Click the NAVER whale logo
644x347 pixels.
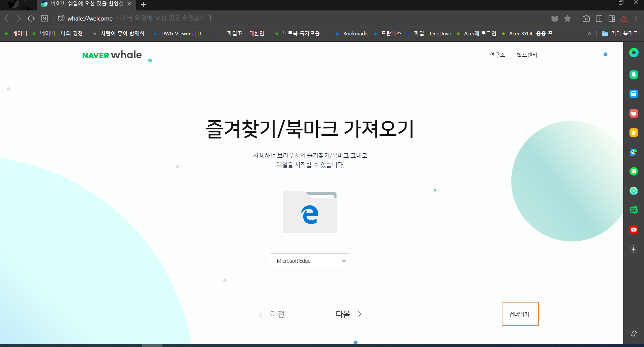(112, 55)
